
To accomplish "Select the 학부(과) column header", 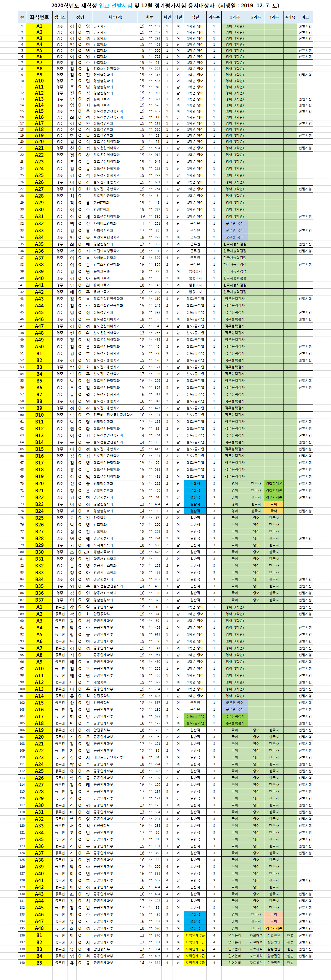I will [x=115, y=17].
